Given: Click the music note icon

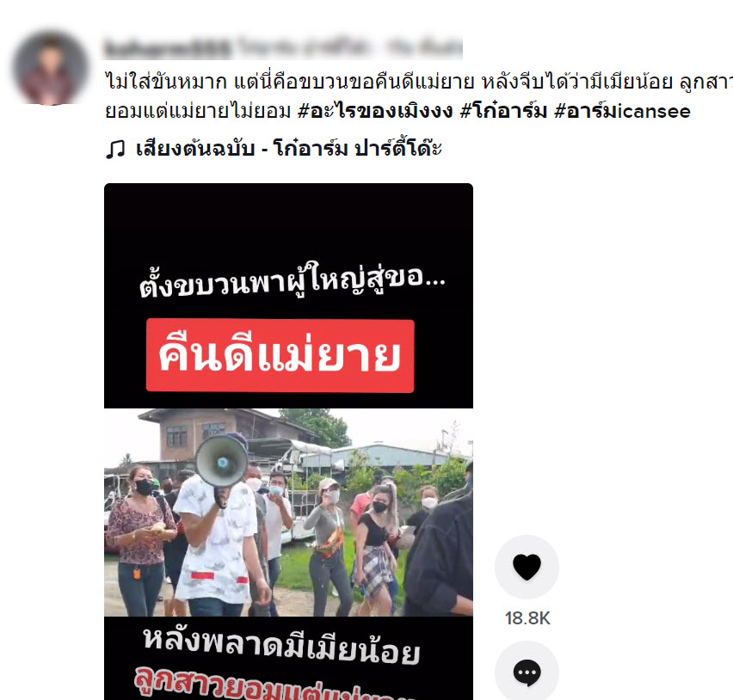Looking at the screenshot, I should pyautogui.click(x=115, y=149).
